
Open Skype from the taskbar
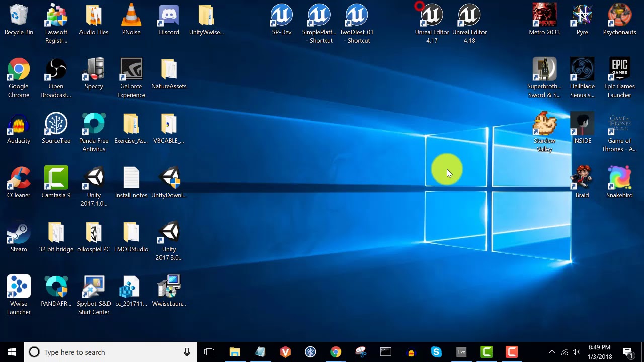coord(436,352)
